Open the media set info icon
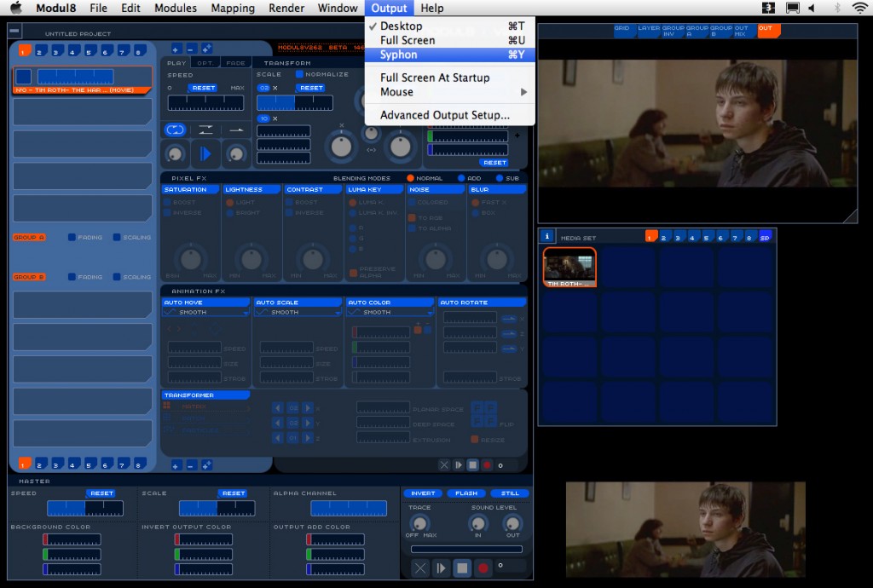This screenshot has height=588, width=873. (x=546, y=236)
